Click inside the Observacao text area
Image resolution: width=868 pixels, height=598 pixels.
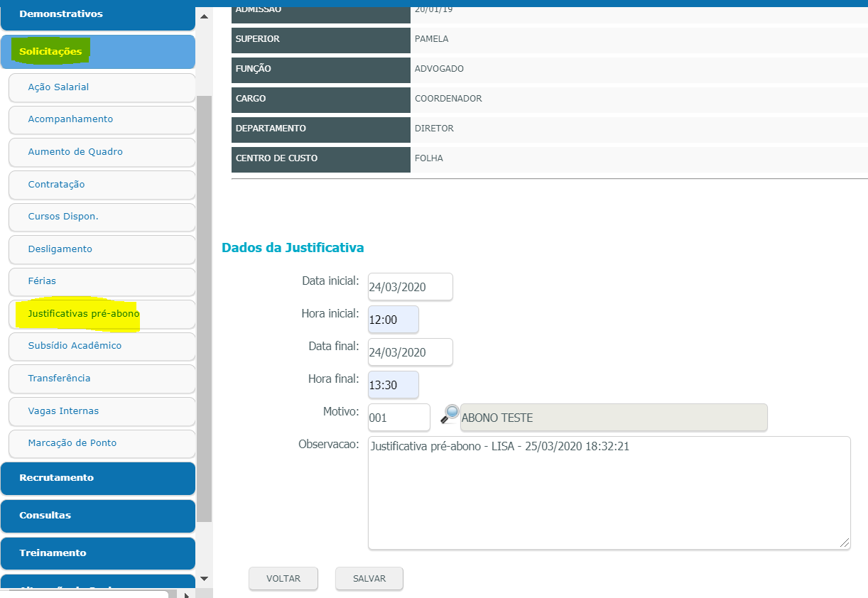click(609, 493)
